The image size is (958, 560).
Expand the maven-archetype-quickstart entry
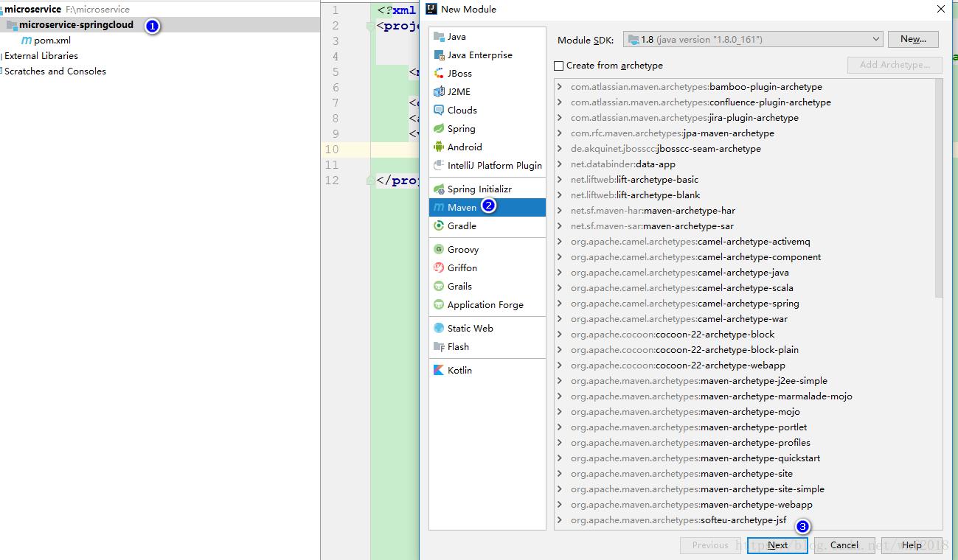pos(560,458)
